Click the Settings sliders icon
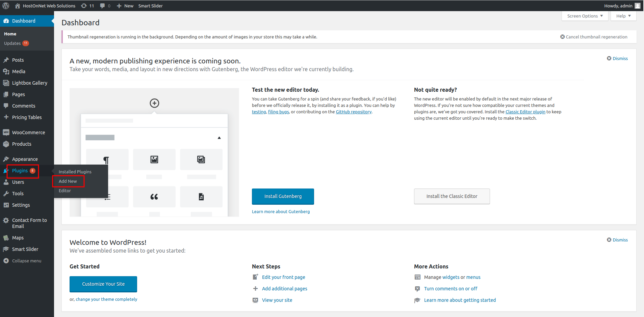The width and height of the screenshot is (644, 317). coord(6,205)
